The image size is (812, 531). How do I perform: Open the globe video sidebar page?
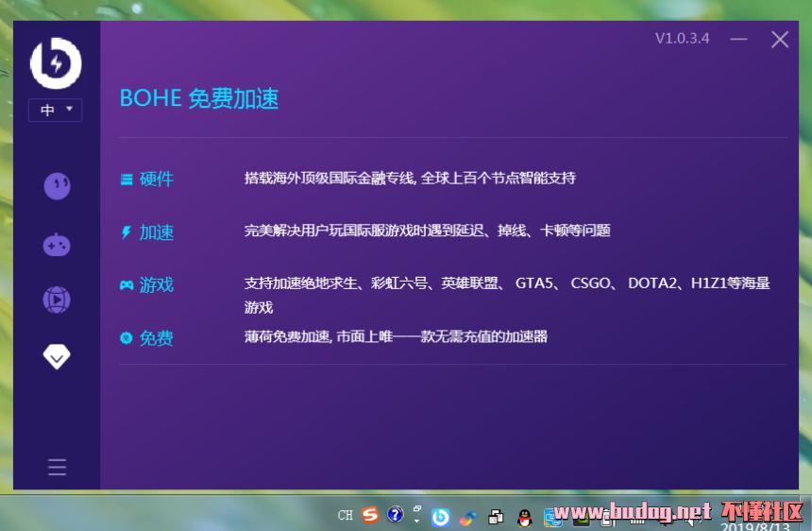[57, 300]
